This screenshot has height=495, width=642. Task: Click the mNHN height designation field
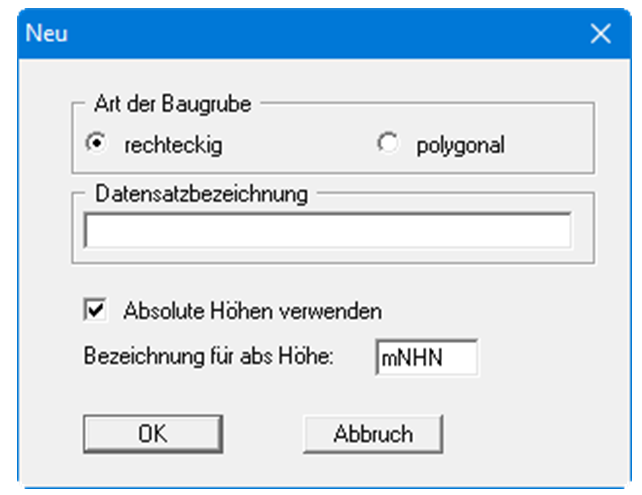point(427,358)
